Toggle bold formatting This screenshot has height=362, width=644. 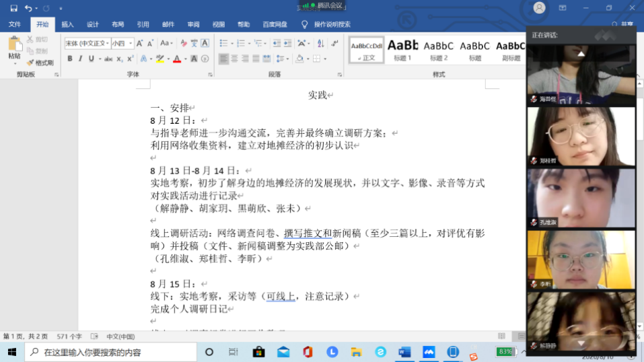click(x=69, y=59)
